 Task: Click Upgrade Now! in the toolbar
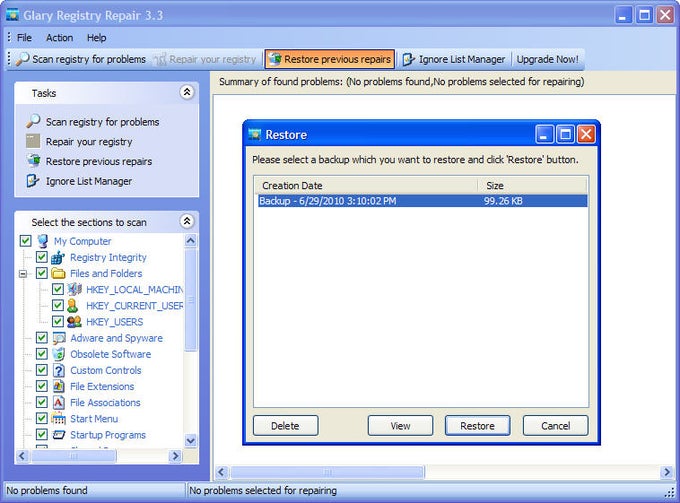tap(547, 59)
